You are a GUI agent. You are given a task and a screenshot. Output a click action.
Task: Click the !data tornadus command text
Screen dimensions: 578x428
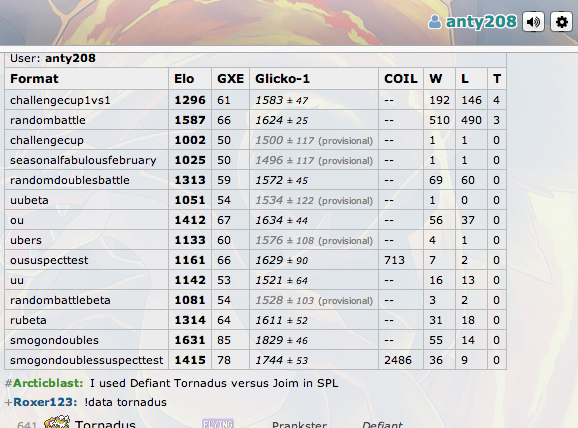[x=125, y=402]
